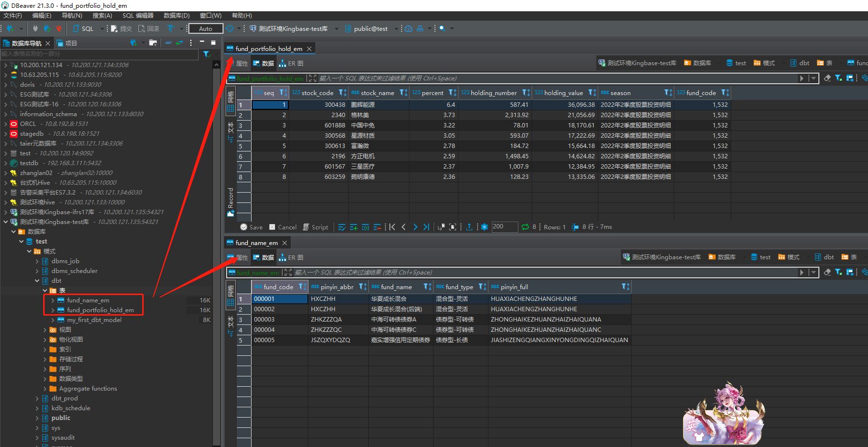The width and height of the screenshot is (868, 447).
Task: Switch to ER 图 tab in fund_portfolio_hold_em
Action: (291, 63)
